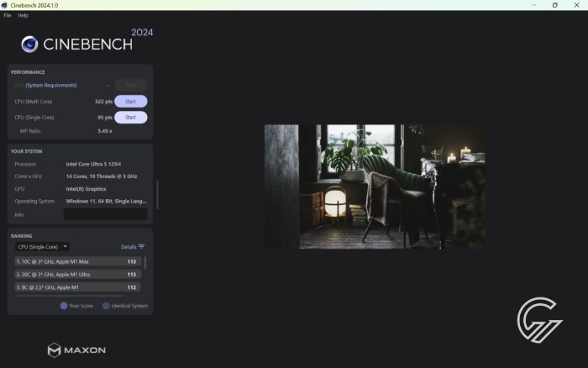Click the Intel(R) Graphics GPU text
Screen dimensions: 588x368
(86, 189)
